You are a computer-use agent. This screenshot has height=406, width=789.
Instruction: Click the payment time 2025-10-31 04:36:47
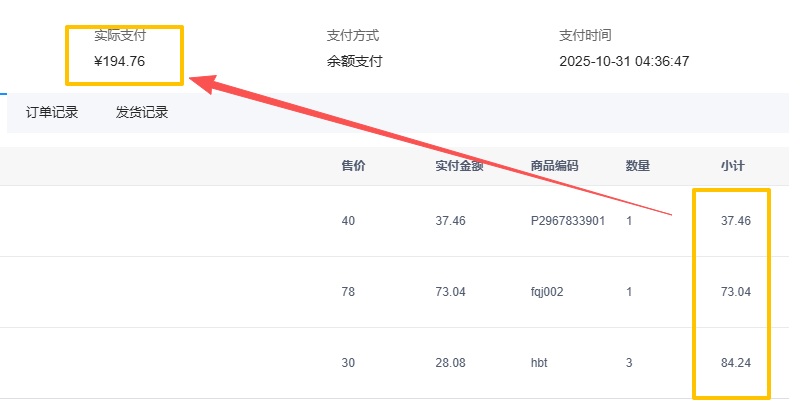624,61
